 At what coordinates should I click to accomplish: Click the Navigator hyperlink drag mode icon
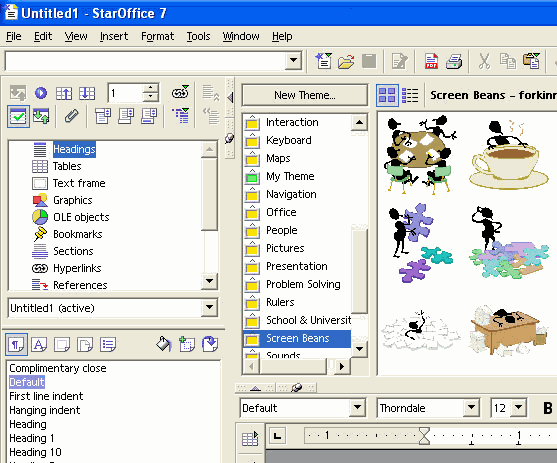[x=180, y=92]
